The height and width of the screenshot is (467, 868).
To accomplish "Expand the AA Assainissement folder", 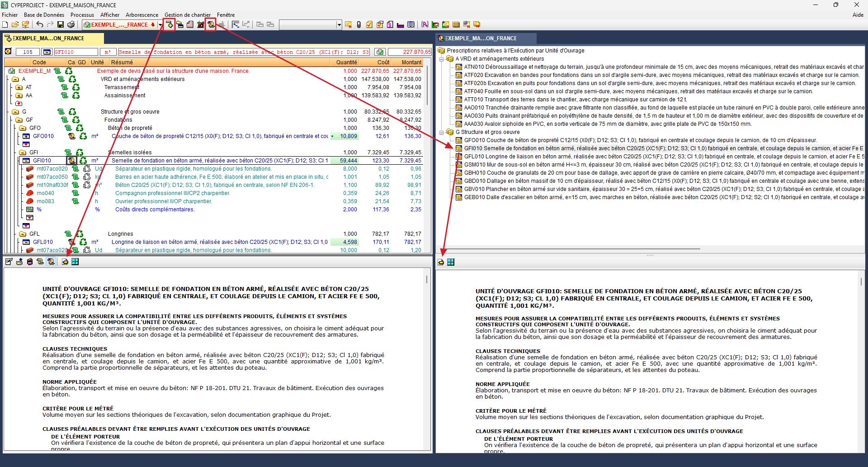I will (x=19, y=95).
